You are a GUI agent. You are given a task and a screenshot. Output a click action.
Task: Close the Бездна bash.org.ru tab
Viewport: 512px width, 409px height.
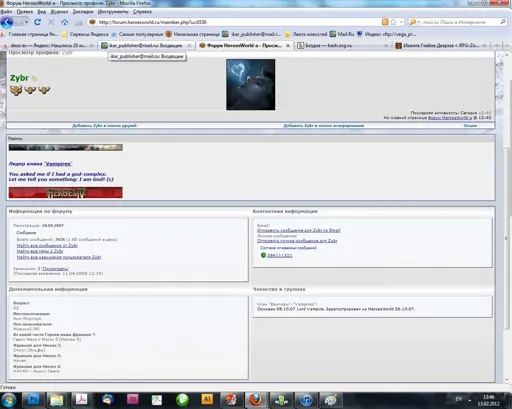(386, 45)
